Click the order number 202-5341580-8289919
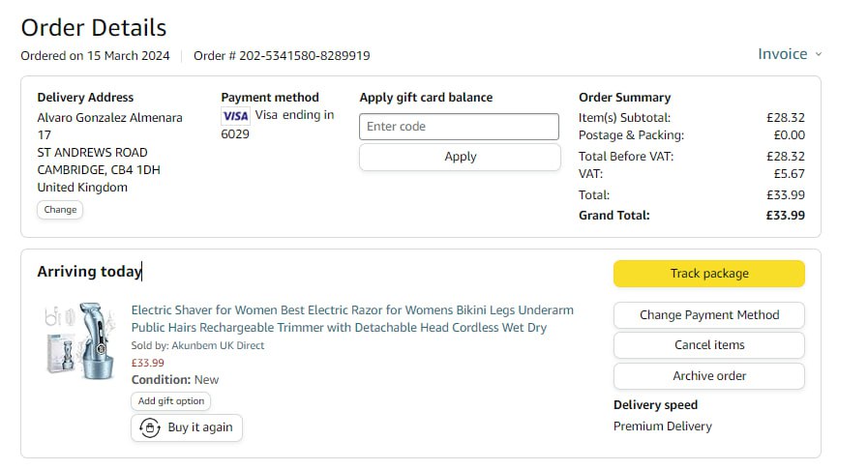The height and width of the screenshot is (470, 868). 282,56
